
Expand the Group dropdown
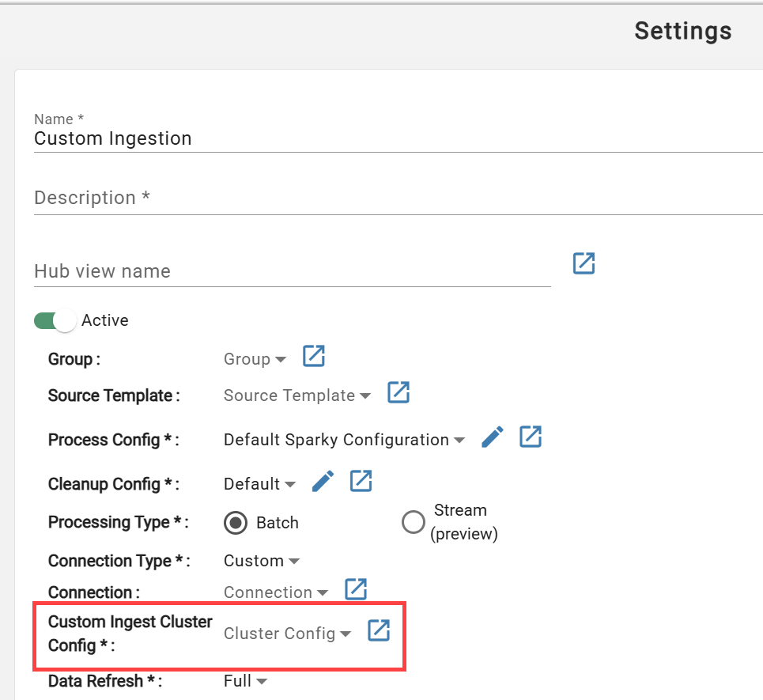click(x=255, y=359)
